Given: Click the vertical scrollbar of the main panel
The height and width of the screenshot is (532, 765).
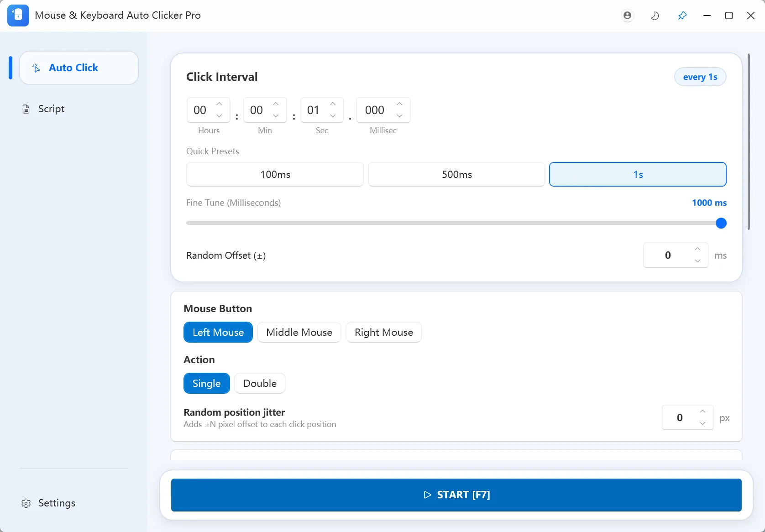Looking at the screenshot, I should pyautogui.click(x=749, y=141).
